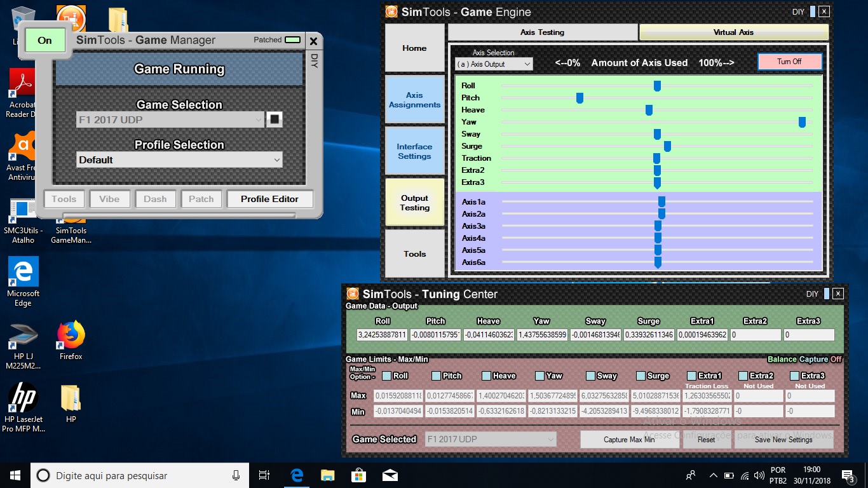The image size is (868, 488).
Task: Open Output Testing section
Action: coord(414,203)
